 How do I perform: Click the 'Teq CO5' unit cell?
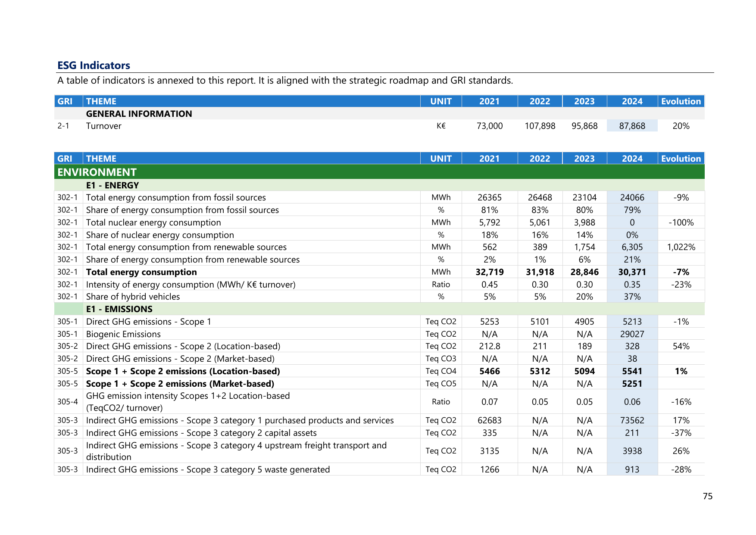pos(440,384)
